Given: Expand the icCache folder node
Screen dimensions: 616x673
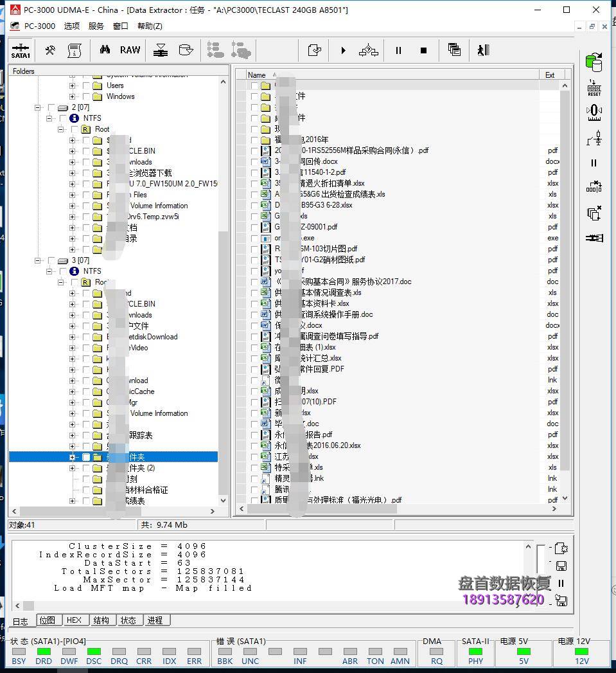Looking at the screenshot, I should coord(72,391).
